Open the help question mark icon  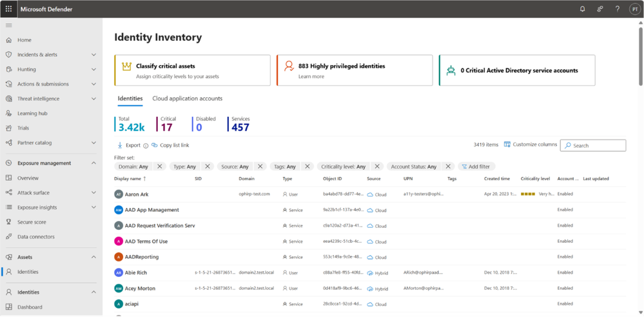pos(618,9)
